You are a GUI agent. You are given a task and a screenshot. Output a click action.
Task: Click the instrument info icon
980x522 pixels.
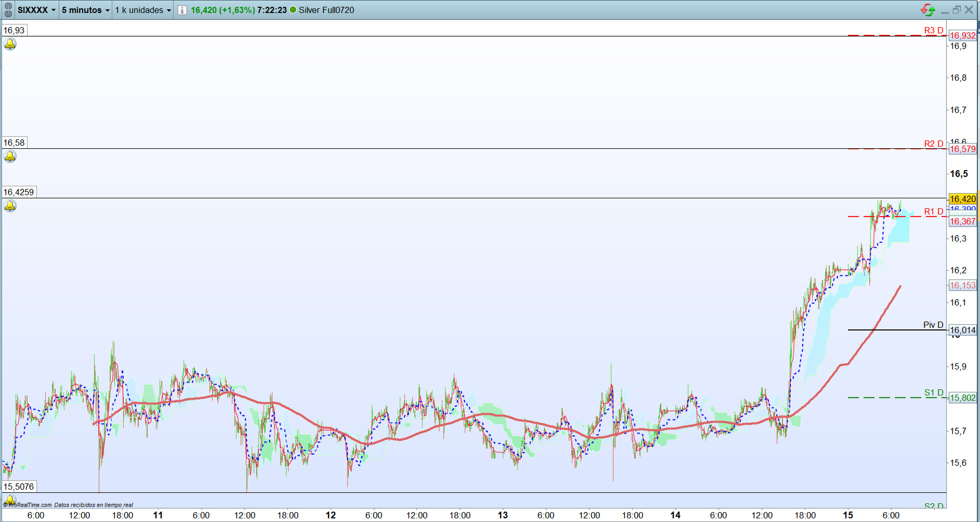[182, 10]
